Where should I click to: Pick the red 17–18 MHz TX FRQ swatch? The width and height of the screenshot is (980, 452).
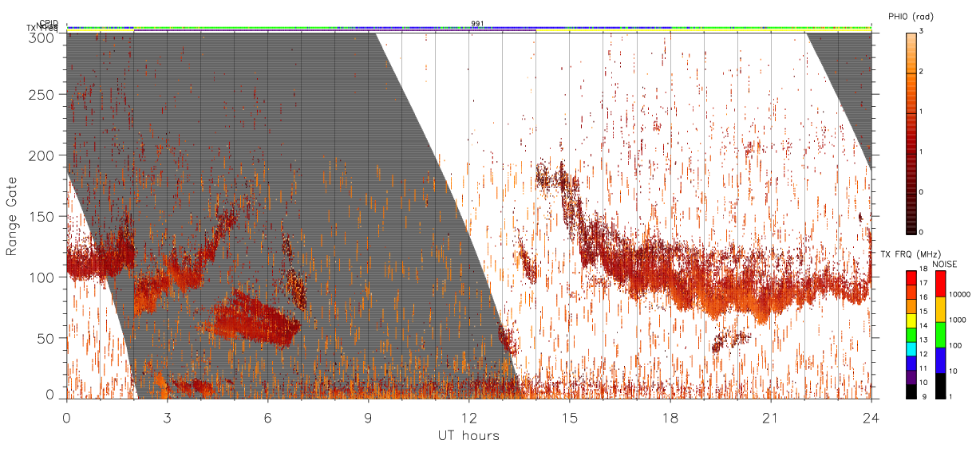tap(911, 278)
